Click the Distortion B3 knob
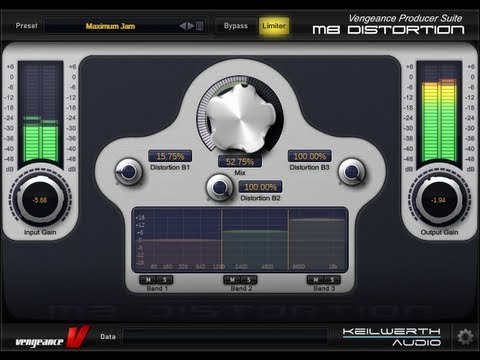 click(352, 172)
